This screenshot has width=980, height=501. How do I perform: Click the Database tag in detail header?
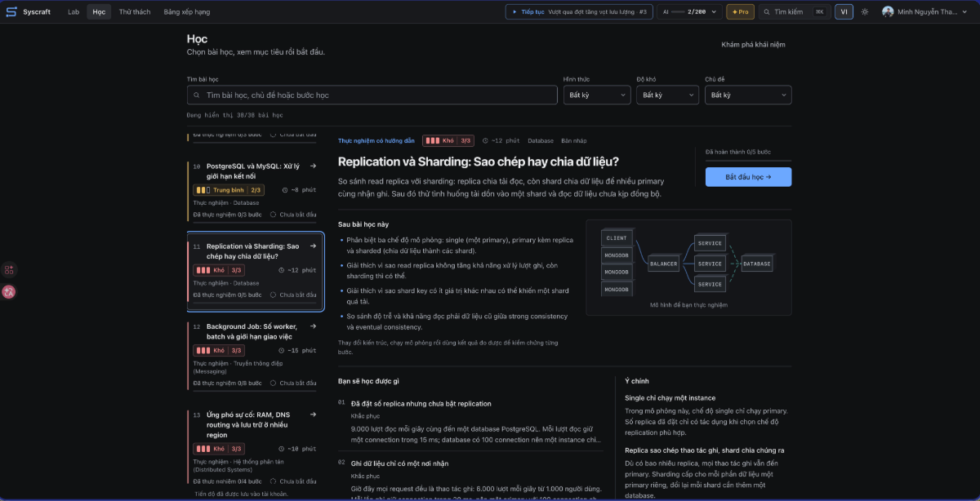[x=541, y=141]
